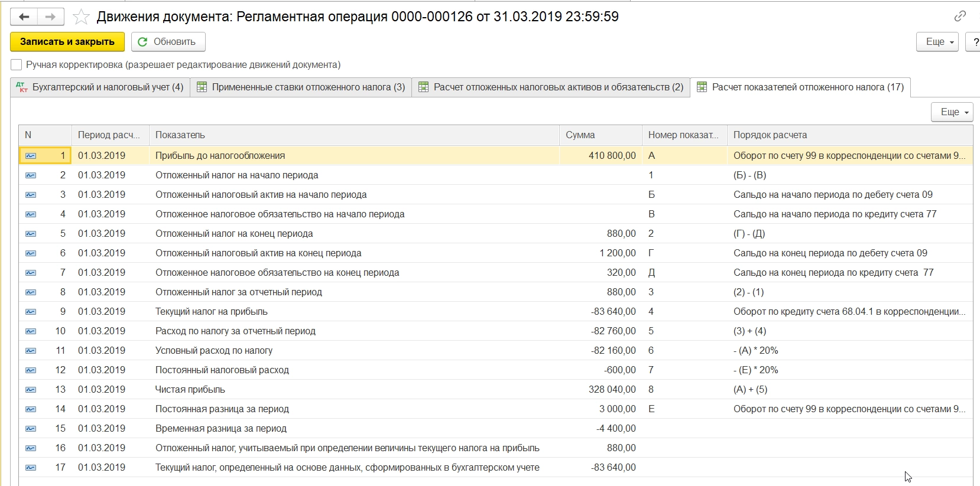Add document to favorites with star icon

click(81, 17)
